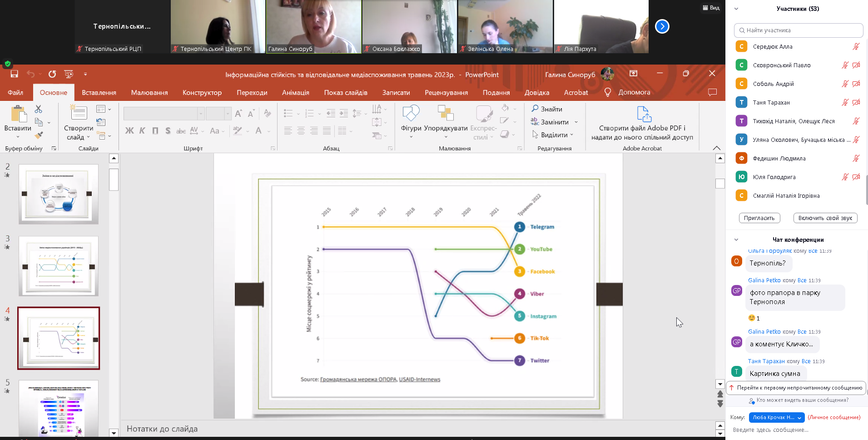
Task: Increase font size with the larger A icon
Action: point(238,114)
